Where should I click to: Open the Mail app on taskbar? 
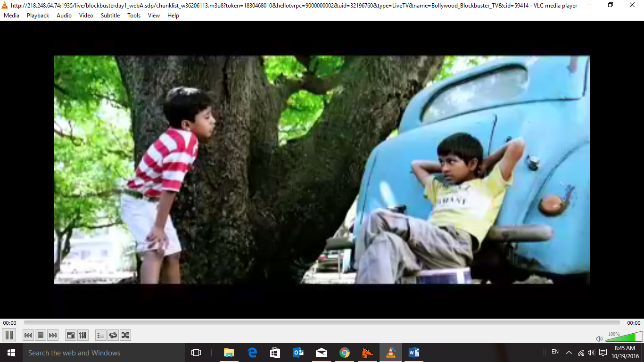pos(322,353)
